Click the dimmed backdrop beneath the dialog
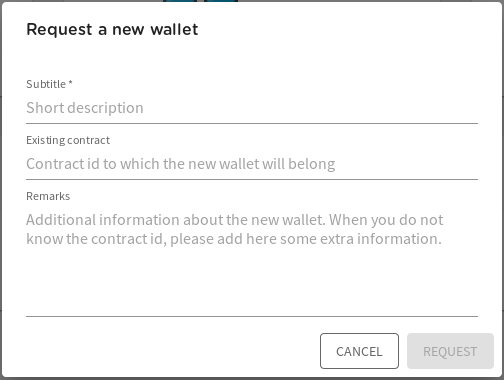Image resolution: width=504 pixels, height=380 pixels. click(252, 379)
